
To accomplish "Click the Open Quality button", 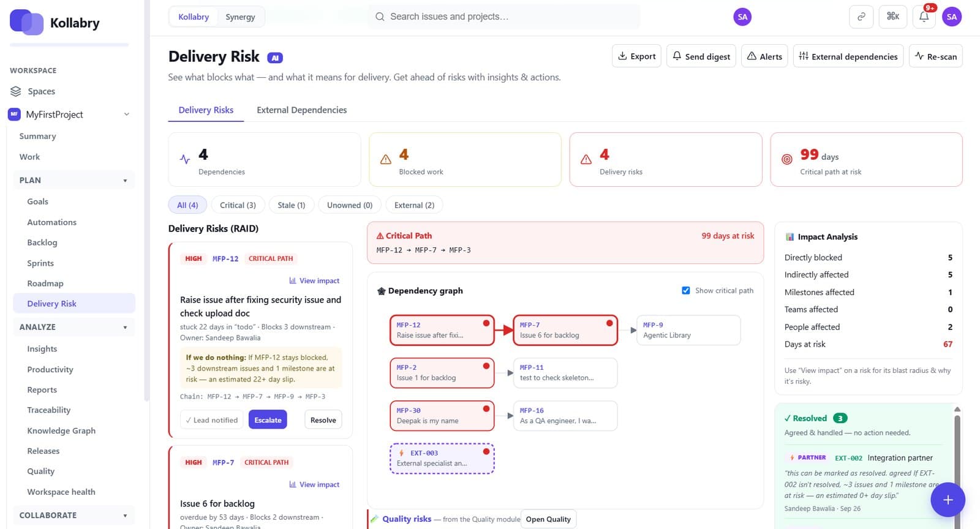I will pyautogui.click(x=548, y=519).
